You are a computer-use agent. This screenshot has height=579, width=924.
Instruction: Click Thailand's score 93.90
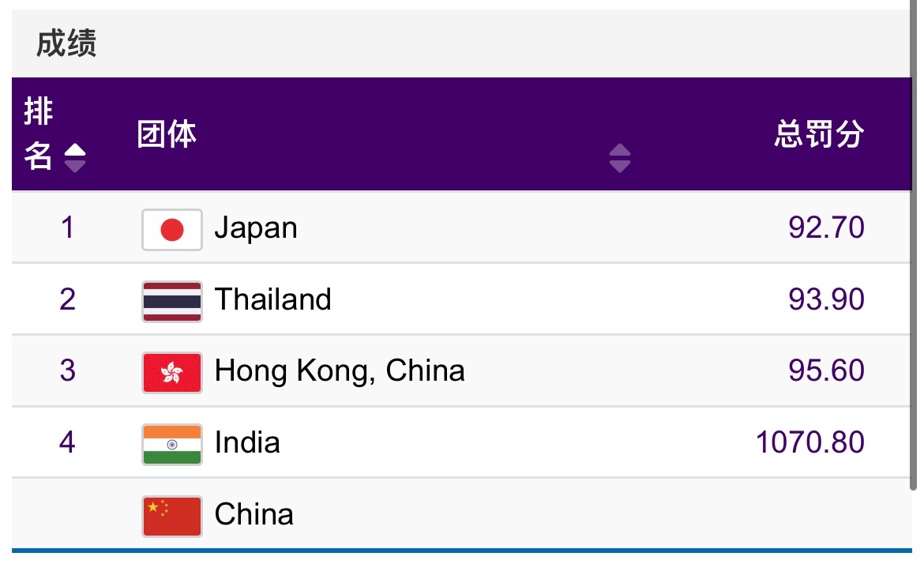tap(826, 299)
